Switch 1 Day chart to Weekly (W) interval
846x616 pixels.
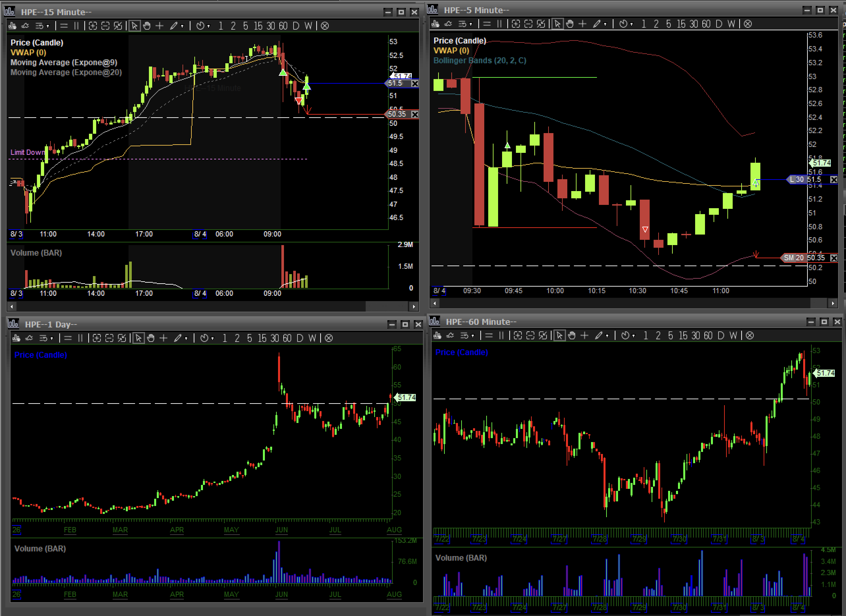(312, 338)
